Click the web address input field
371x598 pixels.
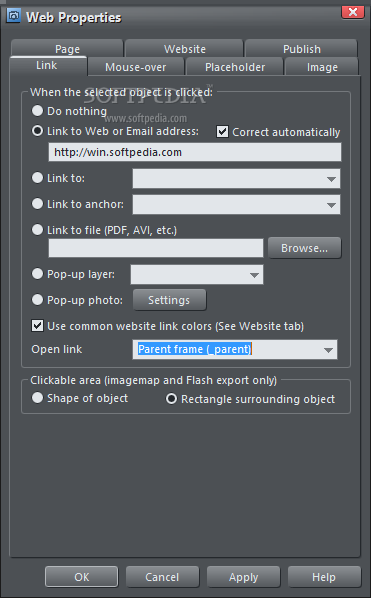(x=194, y=153)
